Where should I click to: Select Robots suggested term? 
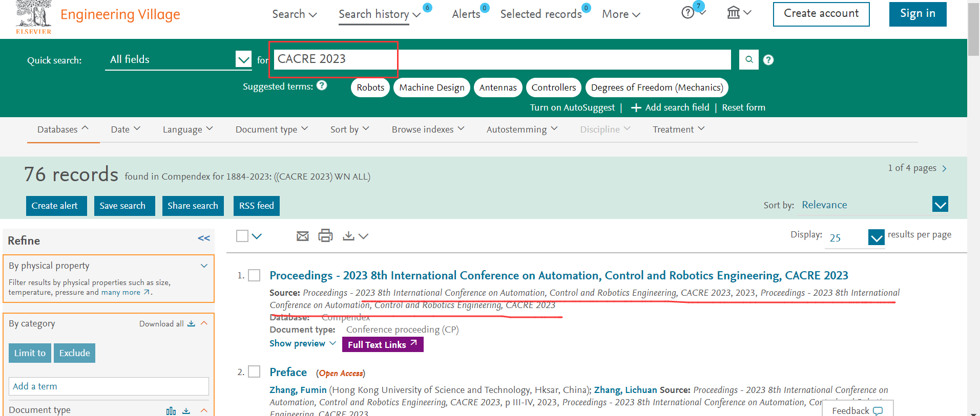pos(370,87)
